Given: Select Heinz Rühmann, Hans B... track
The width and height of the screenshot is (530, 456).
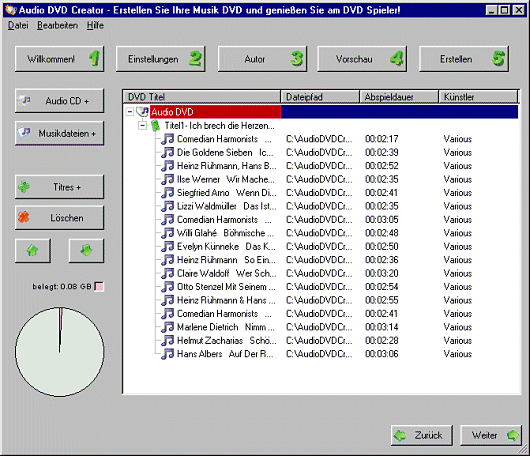Looking at the screenshot, I should pyautogui.click(x=226, y=166).
